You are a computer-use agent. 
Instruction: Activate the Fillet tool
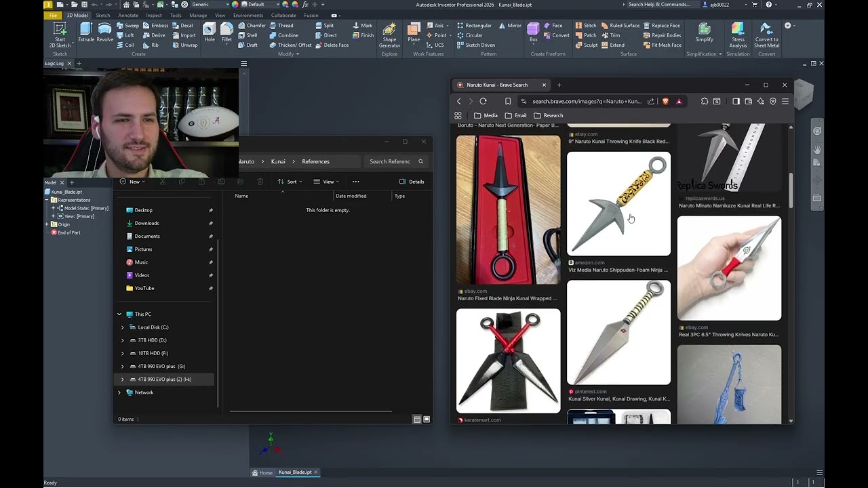pyautogui.click(x=226, y=33)
